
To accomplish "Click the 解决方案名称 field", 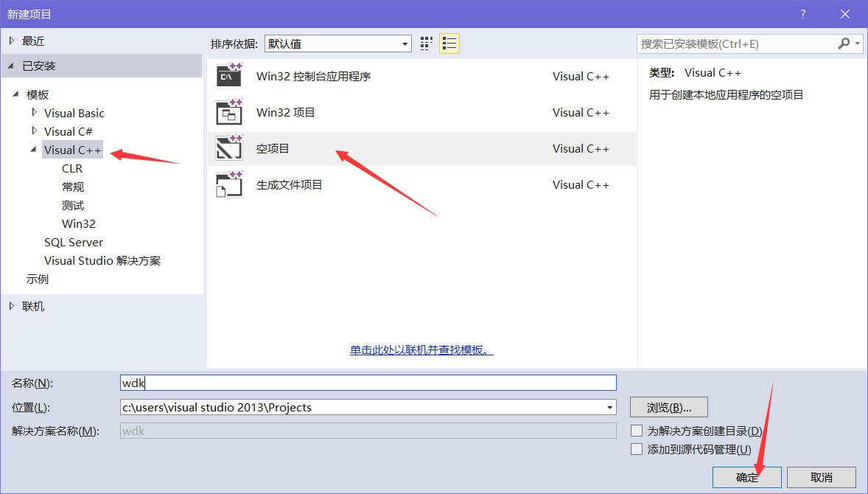I will pyautogui.click(x=368, y=431).
